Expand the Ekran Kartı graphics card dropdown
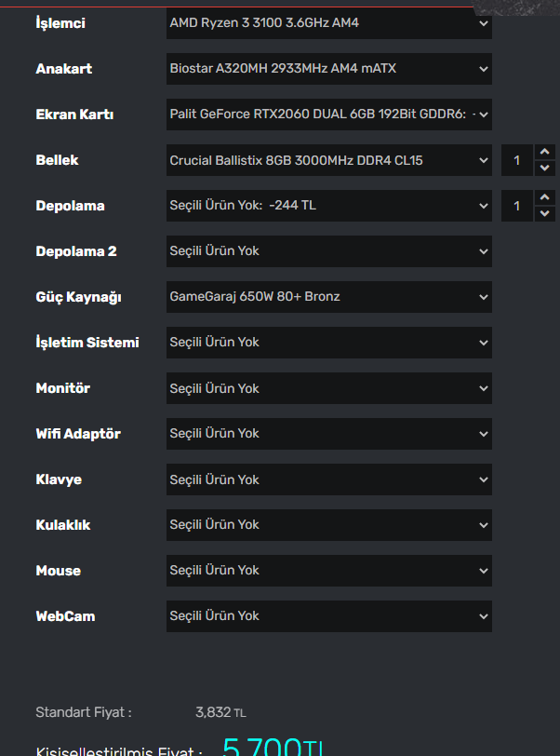Viewport: 560px width, 756px height. (x=328, y=115)
